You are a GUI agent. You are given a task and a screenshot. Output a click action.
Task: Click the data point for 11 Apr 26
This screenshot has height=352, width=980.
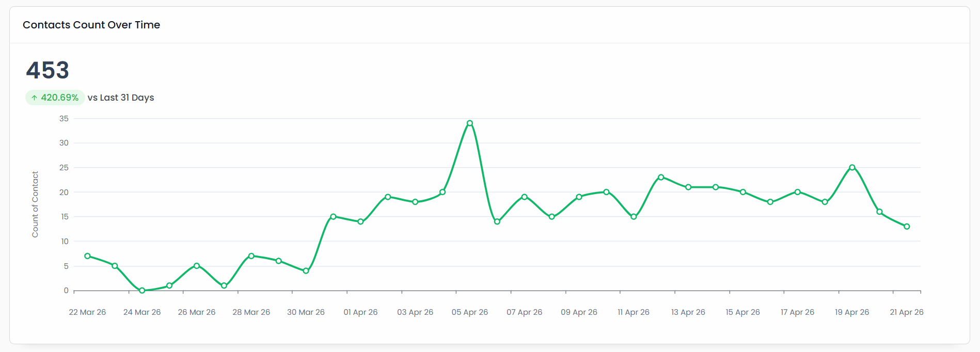[634, 217]
